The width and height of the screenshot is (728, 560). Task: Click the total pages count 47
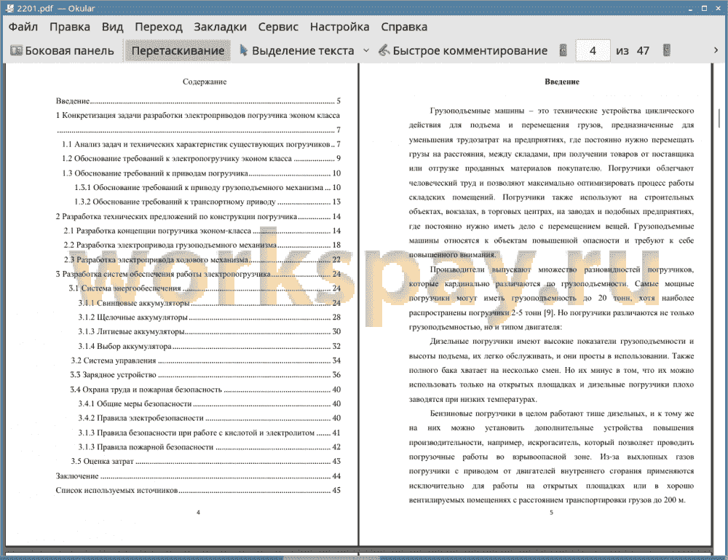643,51
